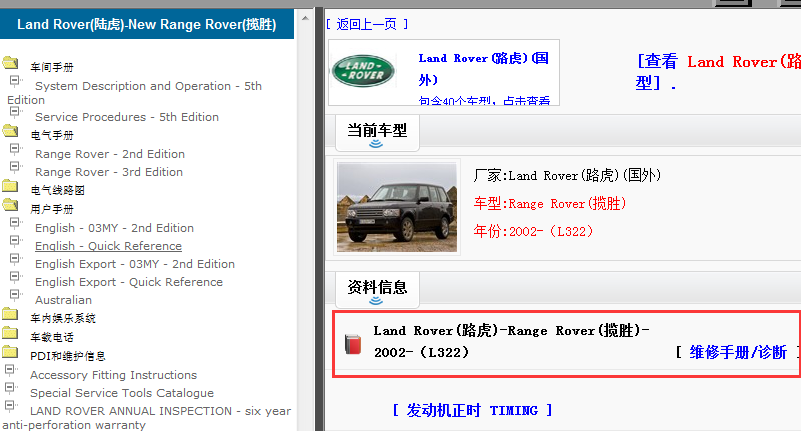Click the 厂家:Land Rover(路虎)(国外) text

pyautogui.click(x=567, y=176)
